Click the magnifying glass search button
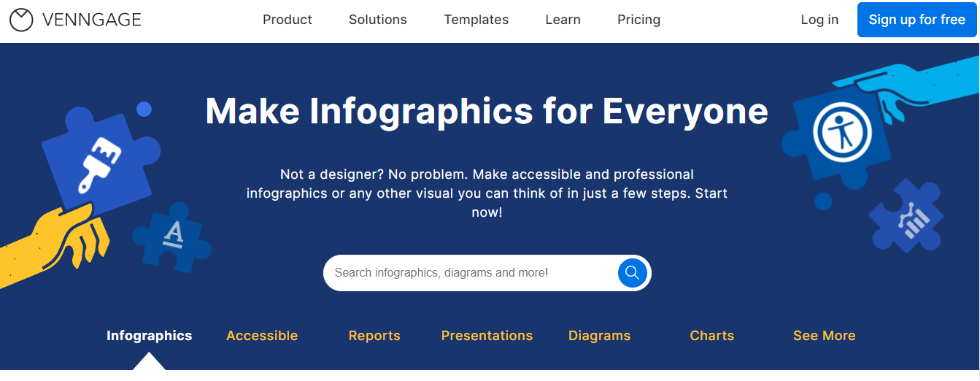 point(632,273)
